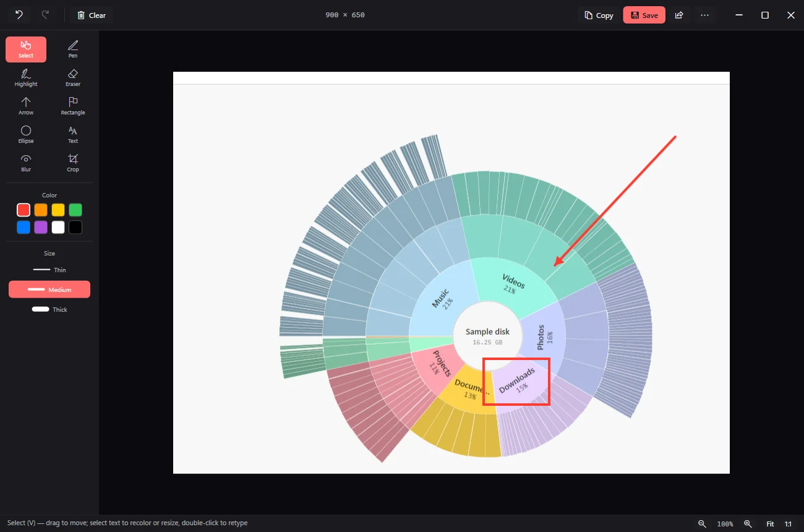
Task: Fit image to window
Action: click(x=770, y=523)
